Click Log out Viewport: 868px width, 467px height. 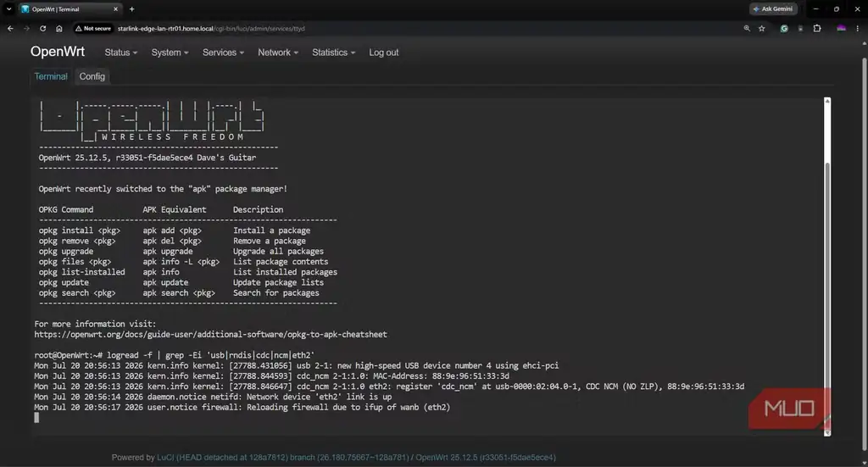pyautogui.click(x=384, y=53)
